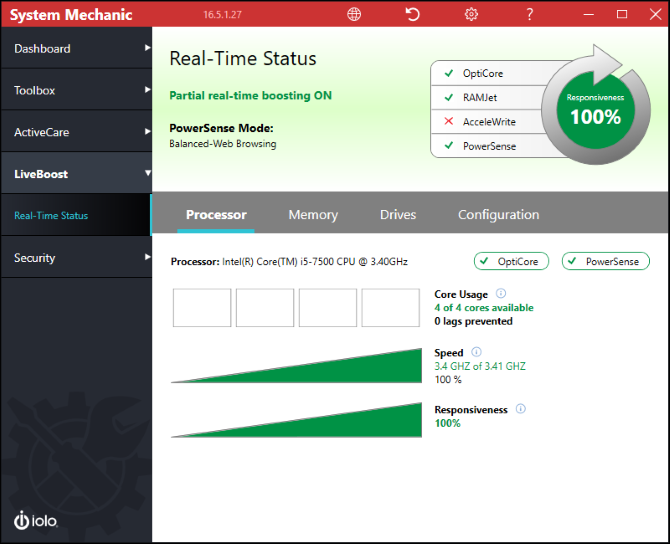
Task: Toggle the OptiCore pill button under Processor
Action: pyautogui.click(x=511, y=261)
